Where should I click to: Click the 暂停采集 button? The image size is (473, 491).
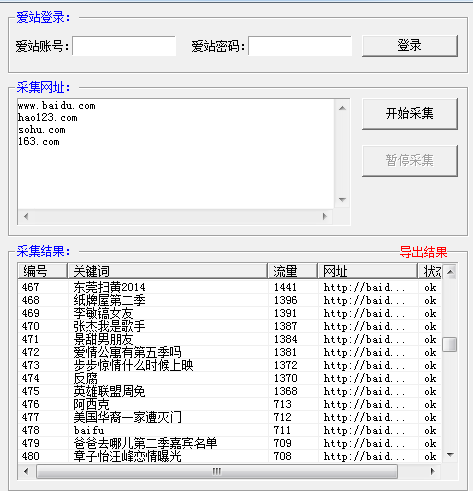point(410,161)
